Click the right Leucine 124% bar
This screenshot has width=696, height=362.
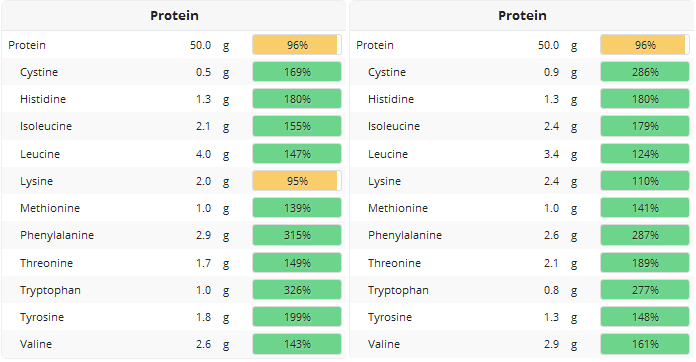click(645, 154)
